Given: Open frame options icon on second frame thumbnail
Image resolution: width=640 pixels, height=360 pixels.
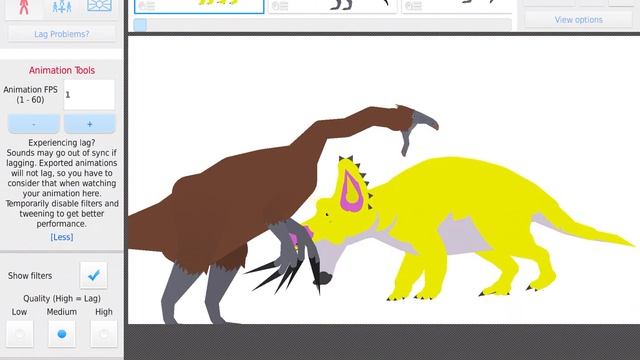Looking at the screenshot, I should tap(280, 6).
